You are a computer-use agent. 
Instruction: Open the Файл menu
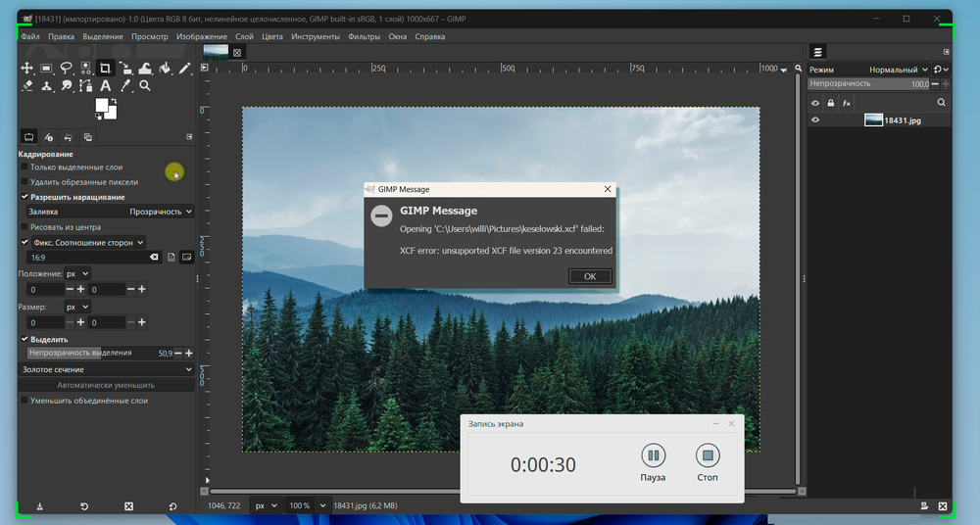point(30,36)
